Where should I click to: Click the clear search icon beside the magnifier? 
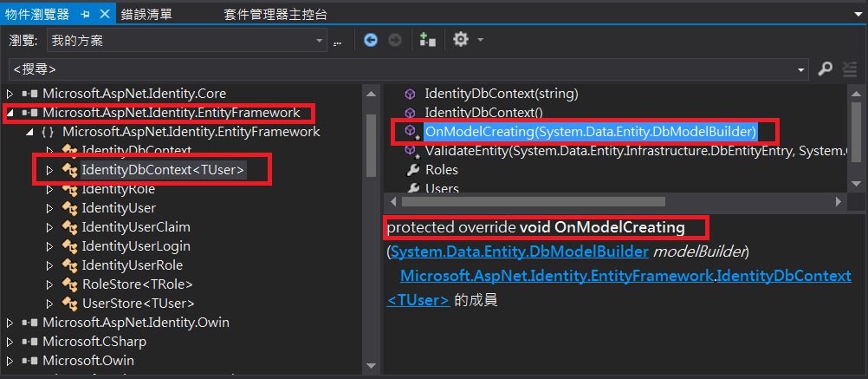coord(849,69)
